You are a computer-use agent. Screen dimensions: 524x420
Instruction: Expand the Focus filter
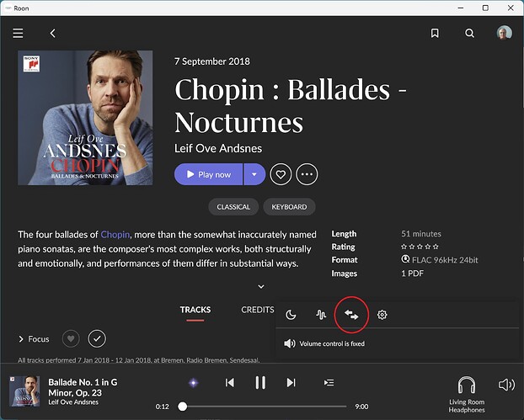pos(34,339)
